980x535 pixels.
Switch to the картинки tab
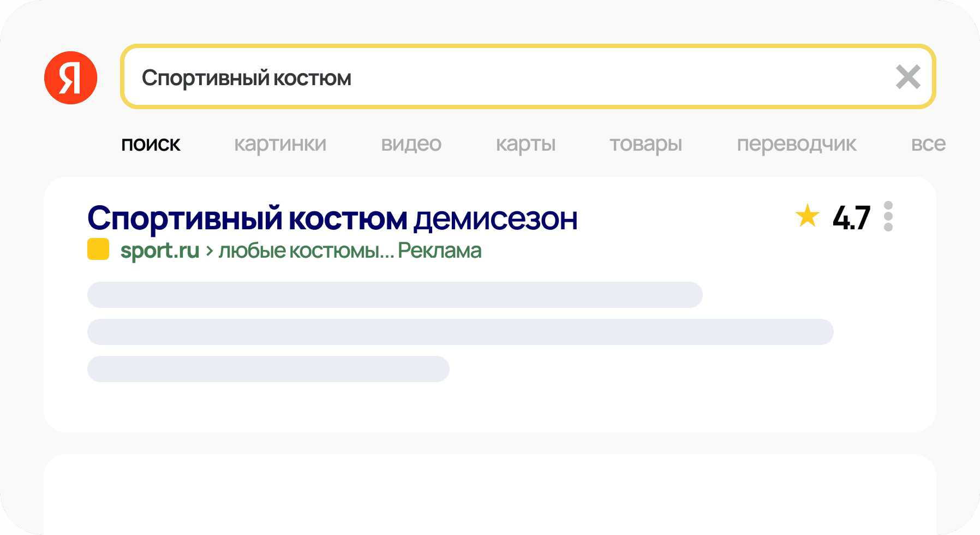coord(280,144)
